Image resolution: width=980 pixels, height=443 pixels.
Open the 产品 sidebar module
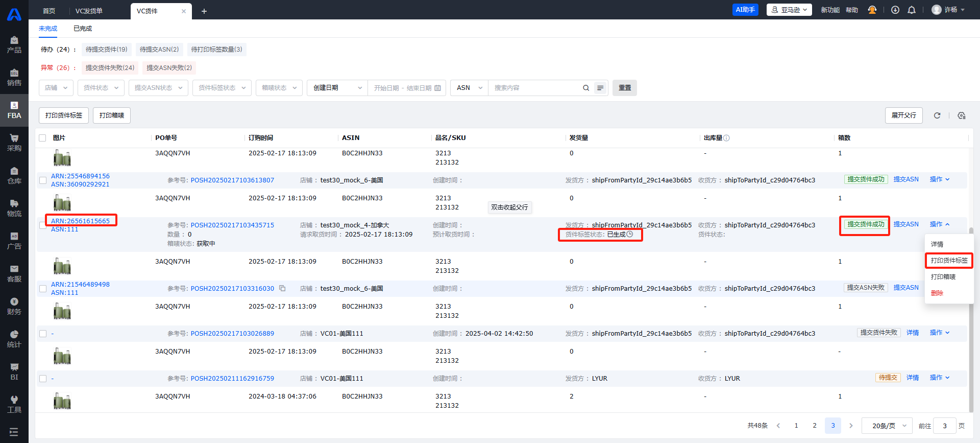coord(14,45)
